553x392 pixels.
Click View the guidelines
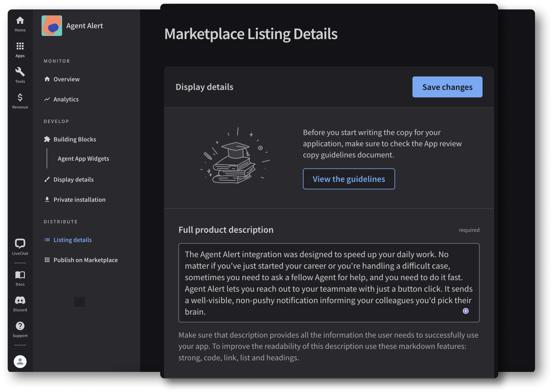[x=349, y=179]
